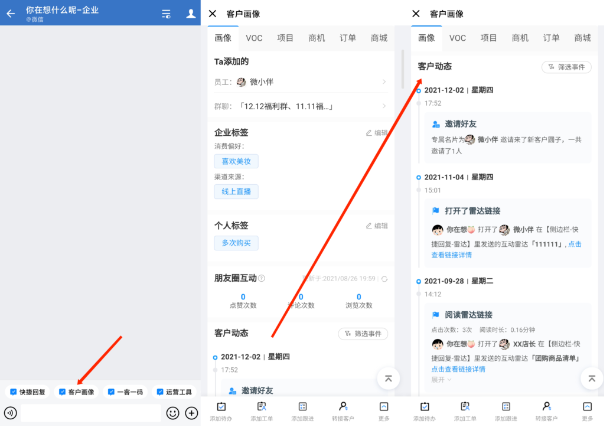The width and height of the screenshot is (604, 426).
Task: Select the 快捷回复 quick reply chip
Action: (x=28, y=392)
